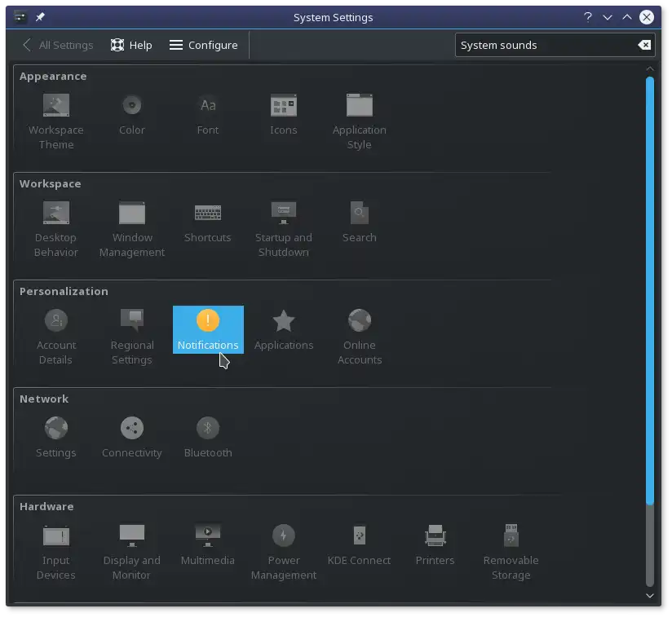
Task: Click the blue vertical scrollbar handle
Action: tap(650, 291)
